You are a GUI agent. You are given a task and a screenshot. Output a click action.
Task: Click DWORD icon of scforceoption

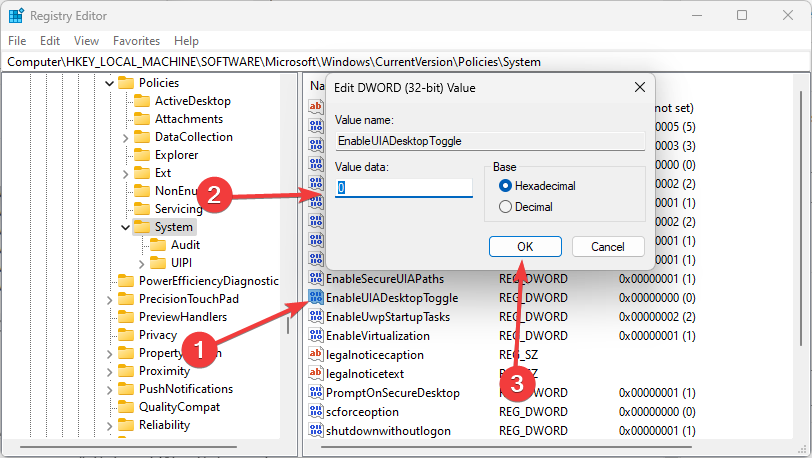[316, 412]
